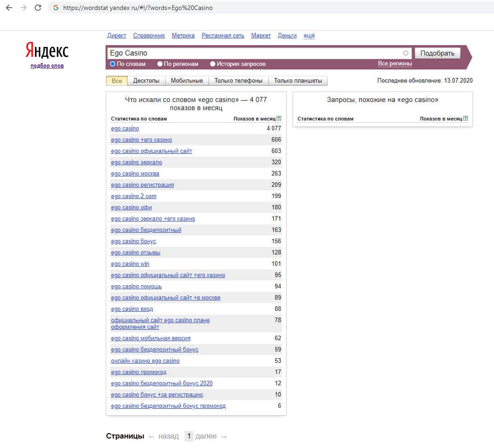
Task: Select the По регионам radio button
Action: (160, 64)
